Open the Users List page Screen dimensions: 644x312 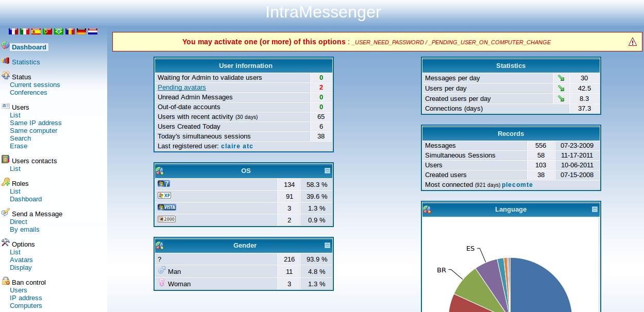point(15,115)
